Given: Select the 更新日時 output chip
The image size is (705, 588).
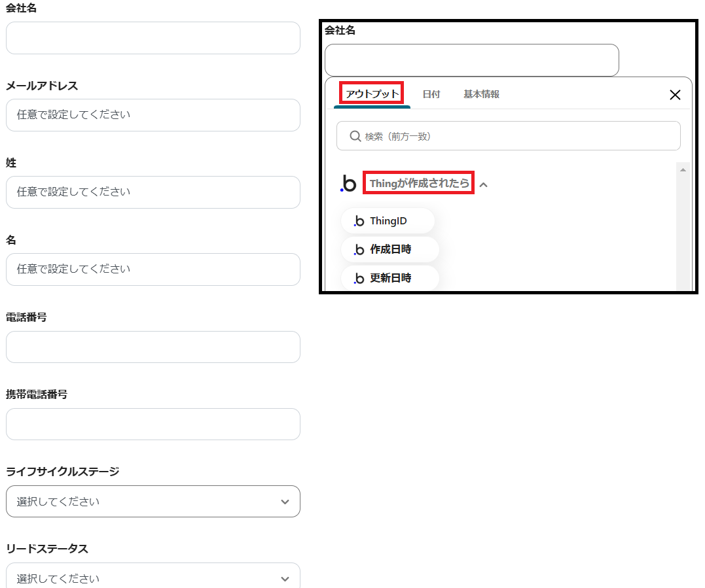Looking at the screenshot, I should click(x=389, y=278).
